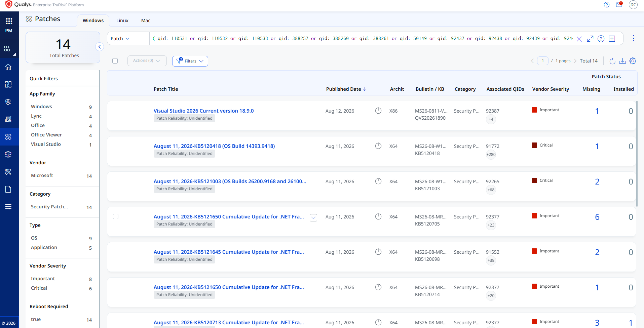The height and width of the screenshot is (328, 644).
Task: Open missing count 2 for KB5121003
Action: tap(597, 181)
